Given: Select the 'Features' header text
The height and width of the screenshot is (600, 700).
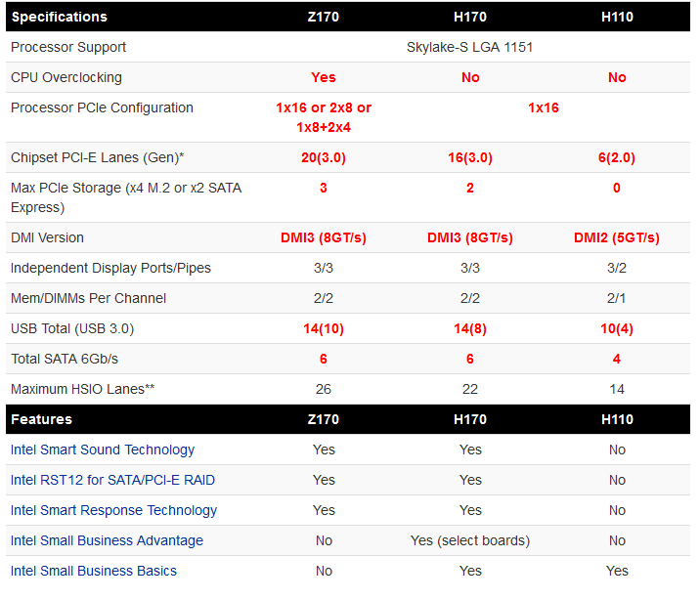Looking at the screenshot, I should click(x=41, y=419).
